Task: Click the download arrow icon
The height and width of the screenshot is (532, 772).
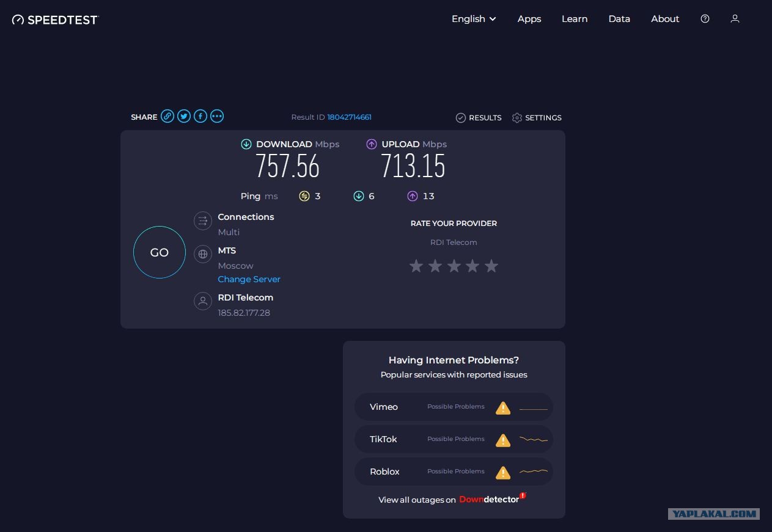Action: 246,144
